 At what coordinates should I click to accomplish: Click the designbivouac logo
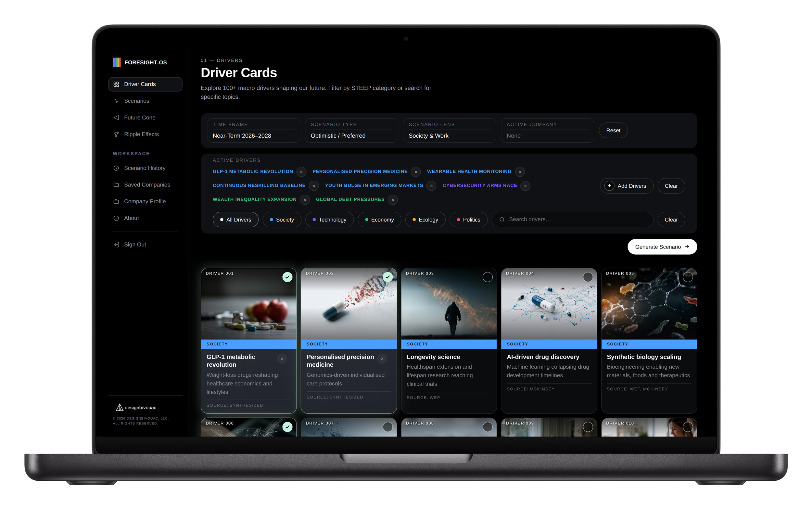pyautogui.click(x=136, y=408)
